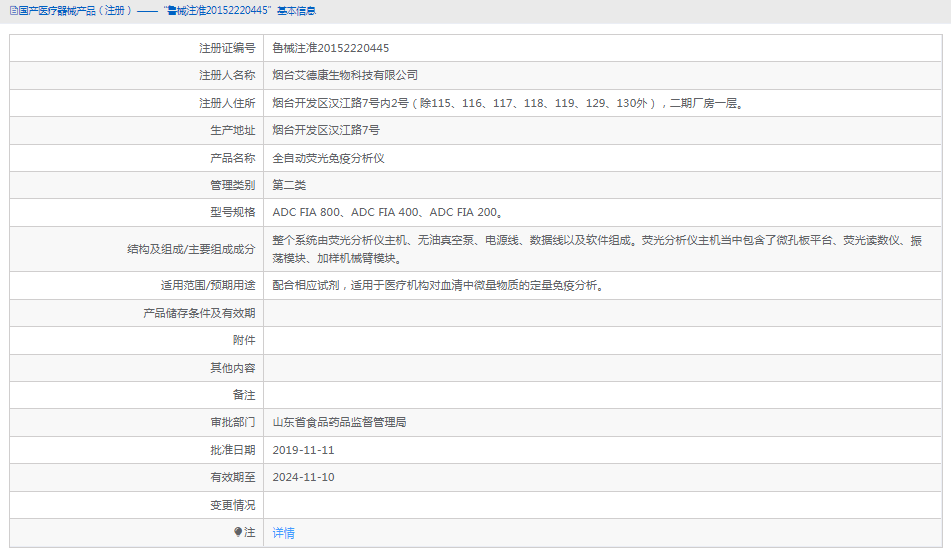This screenshot has width=951, height=554.
Task: Click the label 变更情况
Action: pos(233,505)
